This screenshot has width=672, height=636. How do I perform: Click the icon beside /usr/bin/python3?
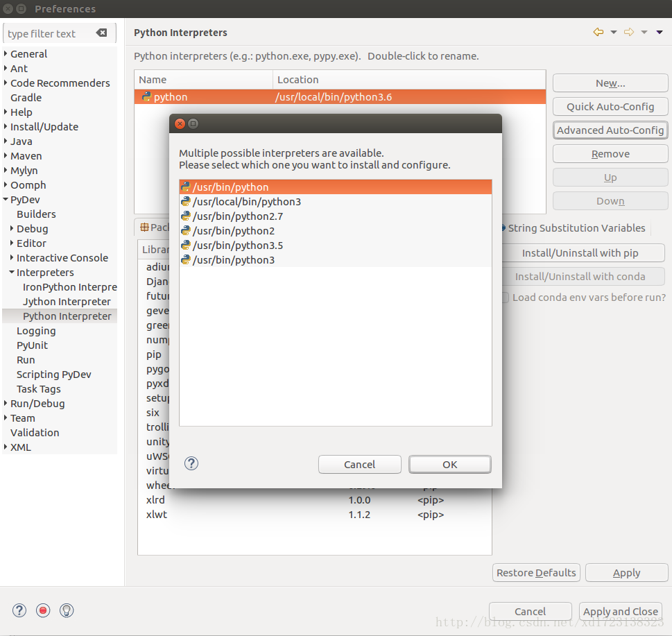[x=186, y=259]
